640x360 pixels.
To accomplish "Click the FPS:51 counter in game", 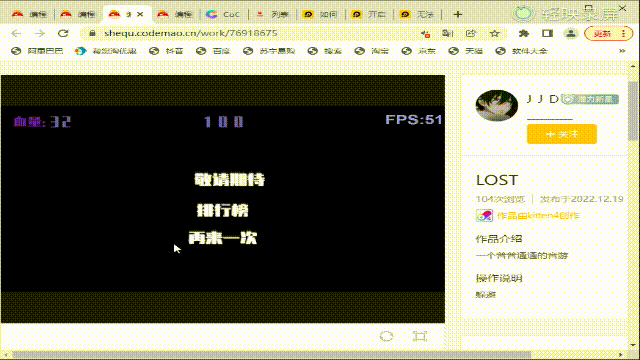I will (413, 120).
